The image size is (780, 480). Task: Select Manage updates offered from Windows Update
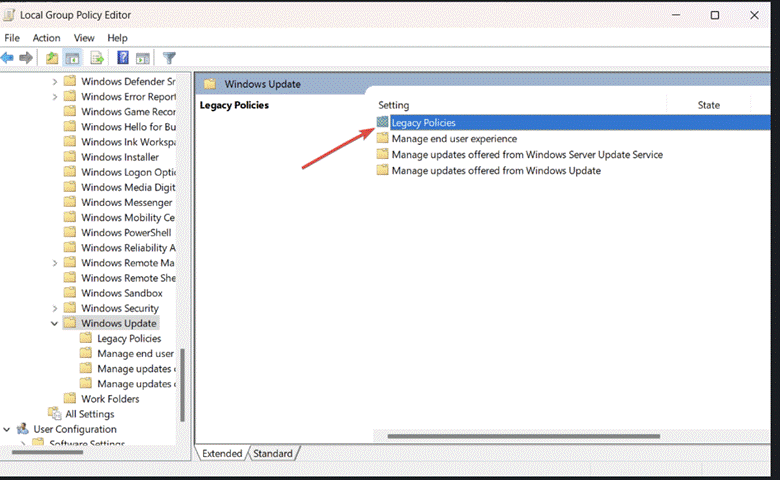pos(496,170)
